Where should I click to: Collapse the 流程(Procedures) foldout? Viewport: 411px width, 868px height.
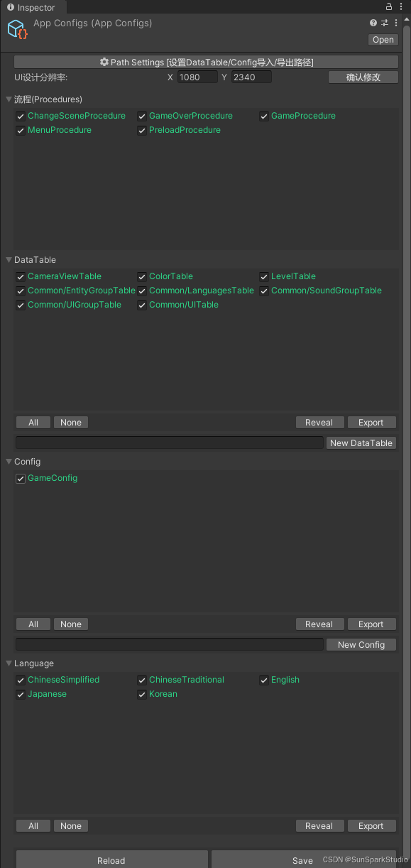[9, 99]
